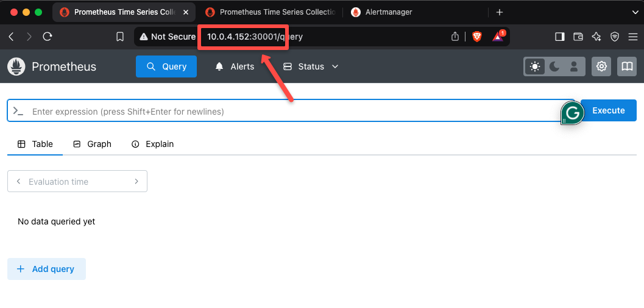Open Leo AI sparkle icon
Viewport: 644px width, 308px height.
coord(596,37)
